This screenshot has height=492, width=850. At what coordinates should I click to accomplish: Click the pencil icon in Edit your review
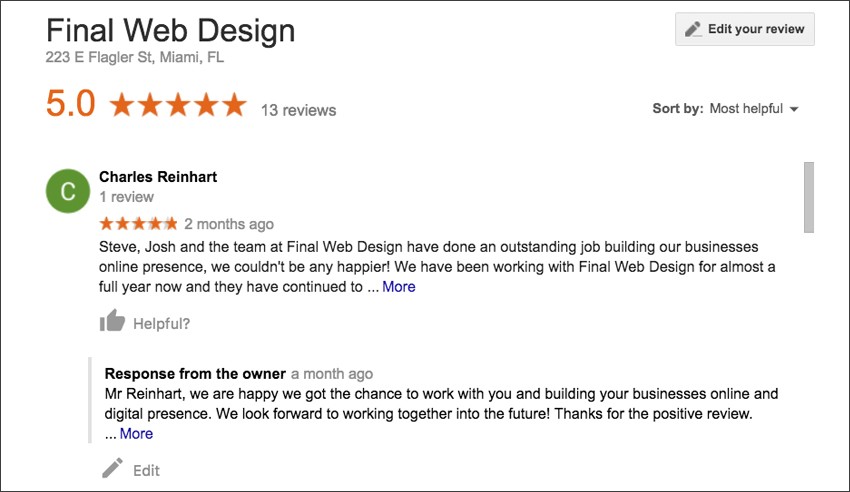click(693, 29)
